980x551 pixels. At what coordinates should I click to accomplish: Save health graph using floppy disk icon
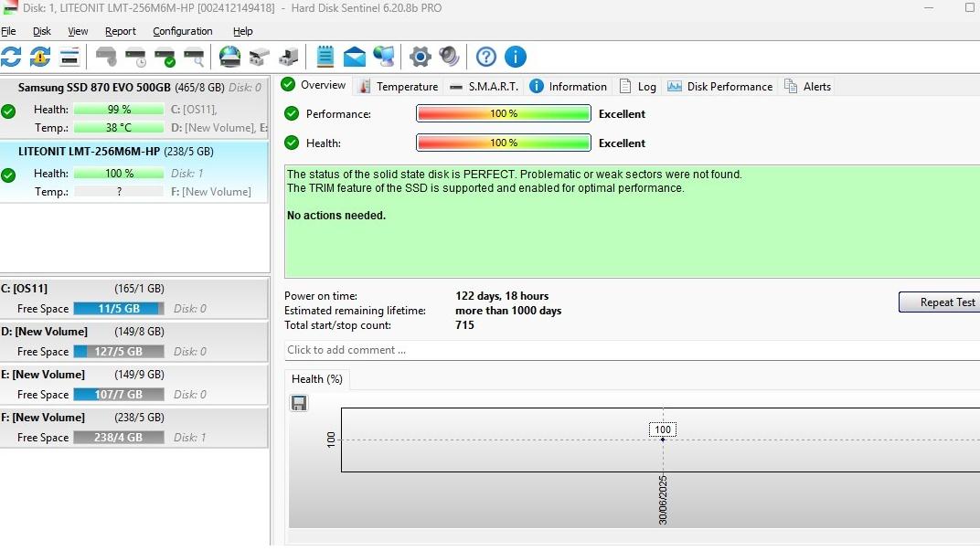coord(299,403)
